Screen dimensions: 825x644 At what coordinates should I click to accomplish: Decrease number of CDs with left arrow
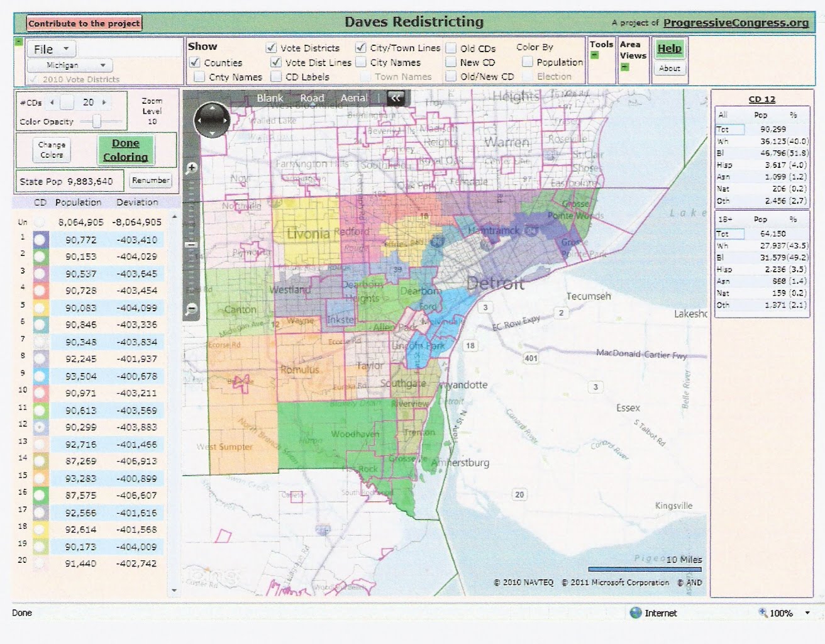click(x=52, y=102)
